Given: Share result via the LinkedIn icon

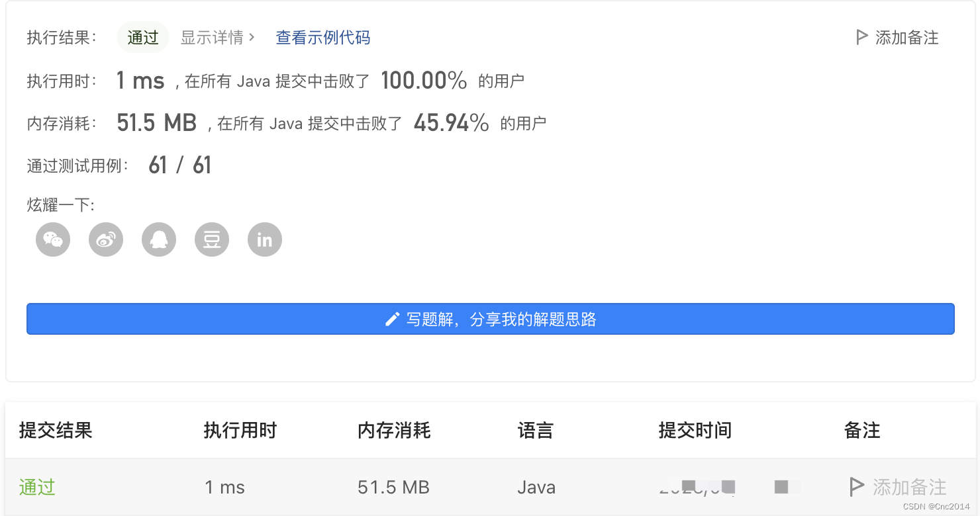Looking at the screenshot, I should click(264, 239).
